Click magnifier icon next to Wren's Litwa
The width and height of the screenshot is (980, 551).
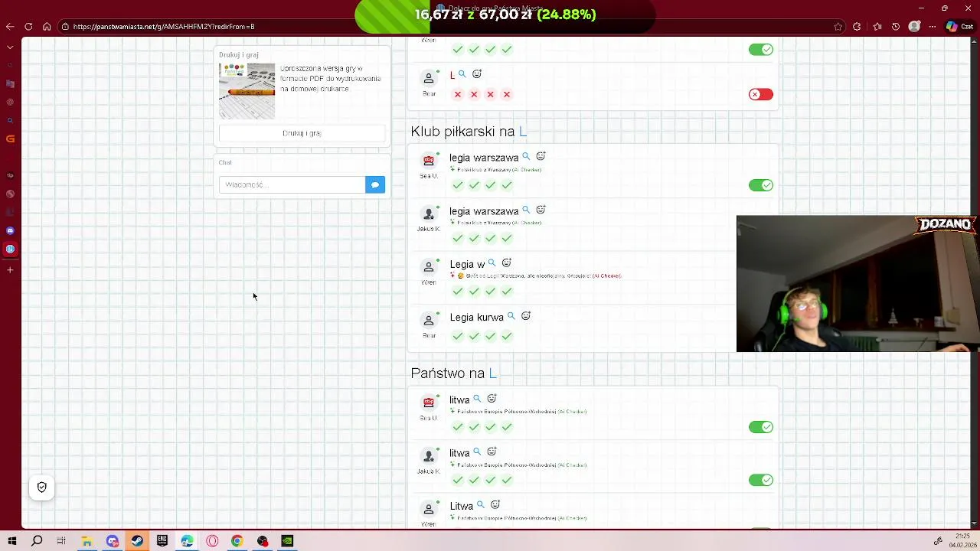pos(481,505)
